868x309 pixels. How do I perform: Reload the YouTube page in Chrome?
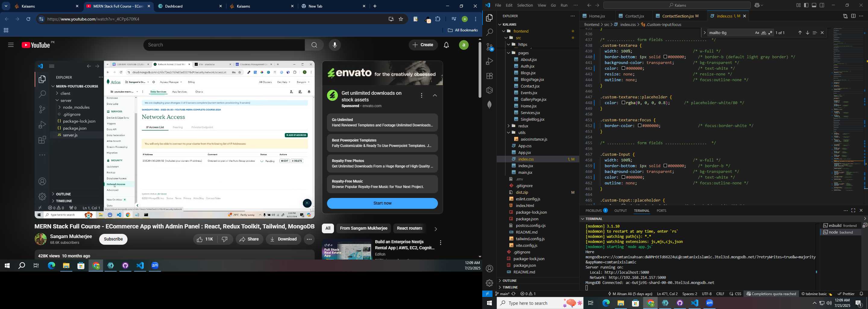tap(29, 19)
